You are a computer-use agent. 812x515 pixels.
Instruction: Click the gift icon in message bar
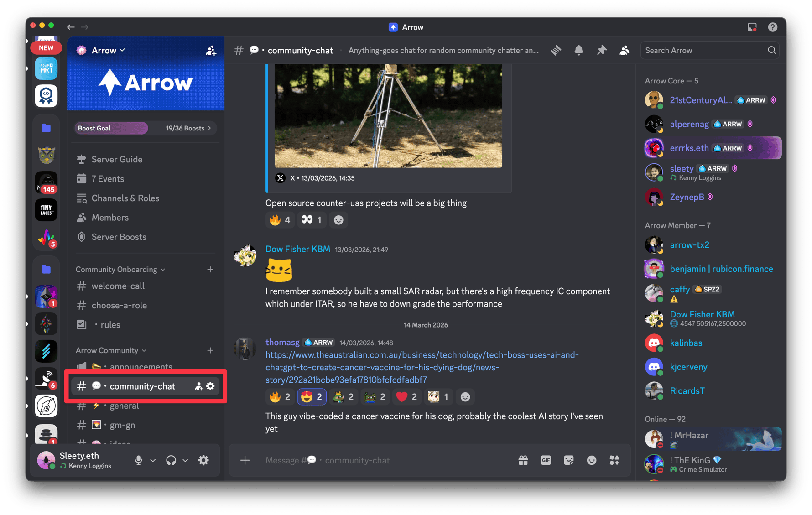(523, 460)
